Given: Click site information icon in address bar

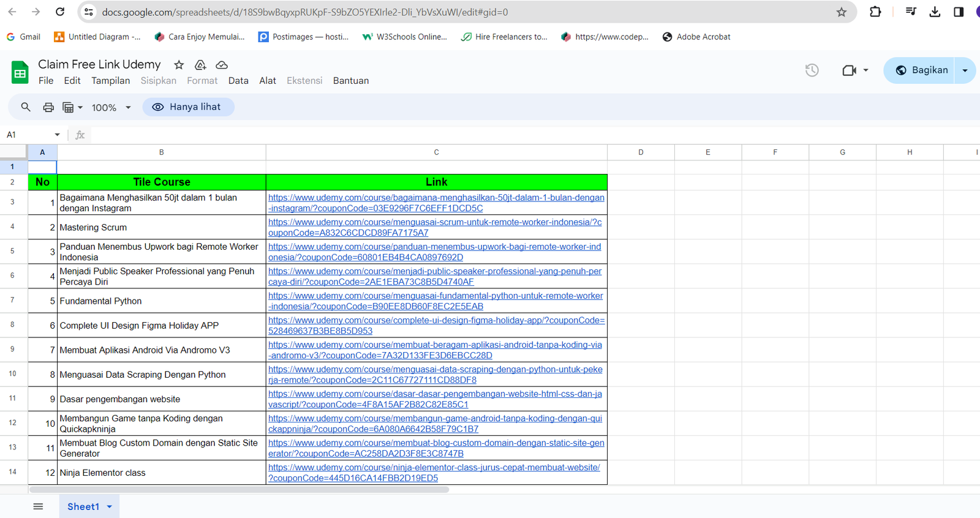Looking at the screenshot, I should (x=89, y=12).
